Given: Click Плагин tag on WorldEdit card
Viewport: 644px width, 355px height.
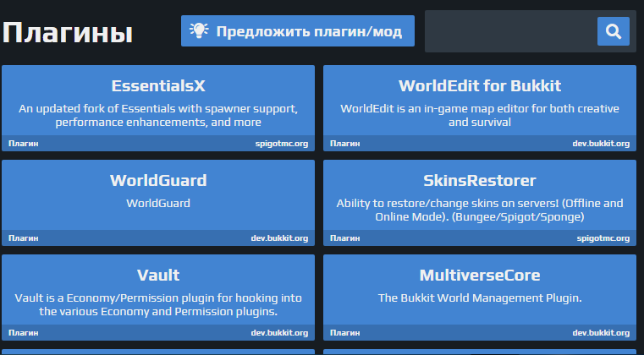Looking at the screenshot, I should click(345, 144).
